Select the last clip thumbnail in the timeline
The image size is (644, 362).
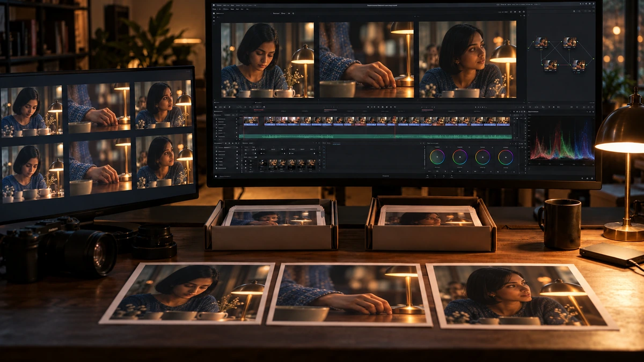[x=503, y=121]
